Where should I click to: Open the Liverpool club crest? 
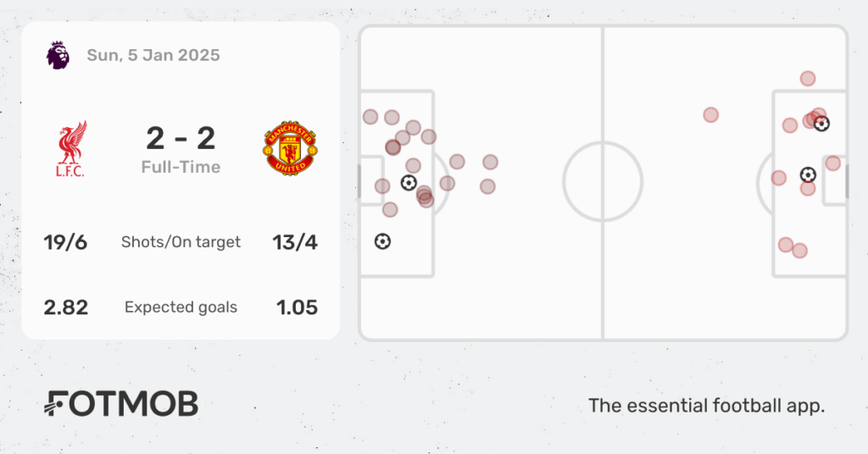tap(72, 148)
